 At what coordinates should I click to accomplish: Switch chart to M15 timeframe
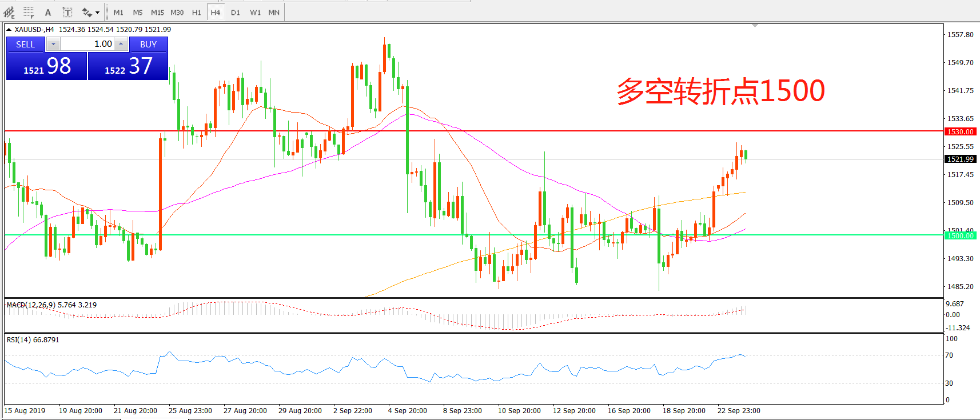pyautogui.click(x=157, y=12)
